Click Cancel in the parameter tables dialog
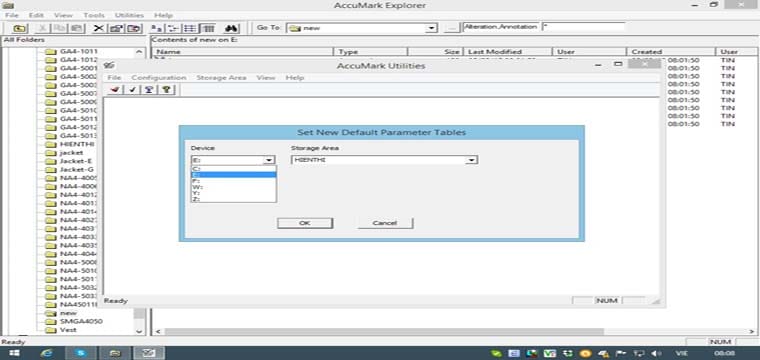Image resolution: width=760 pixels, height=360 pixels. (x=385, y=223)
